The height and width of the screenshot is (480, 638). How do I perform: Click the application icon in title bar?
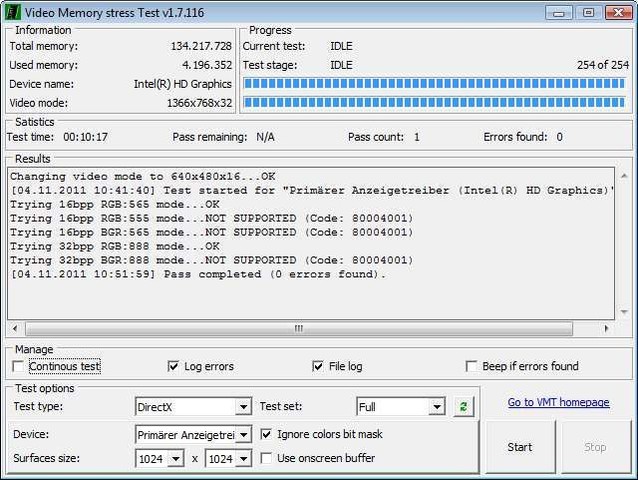pos(13,12)
